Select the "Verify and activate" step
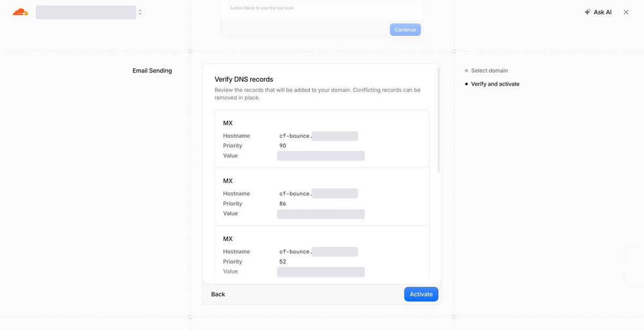This screenshot has width=644, height=330. click(495, 84)
